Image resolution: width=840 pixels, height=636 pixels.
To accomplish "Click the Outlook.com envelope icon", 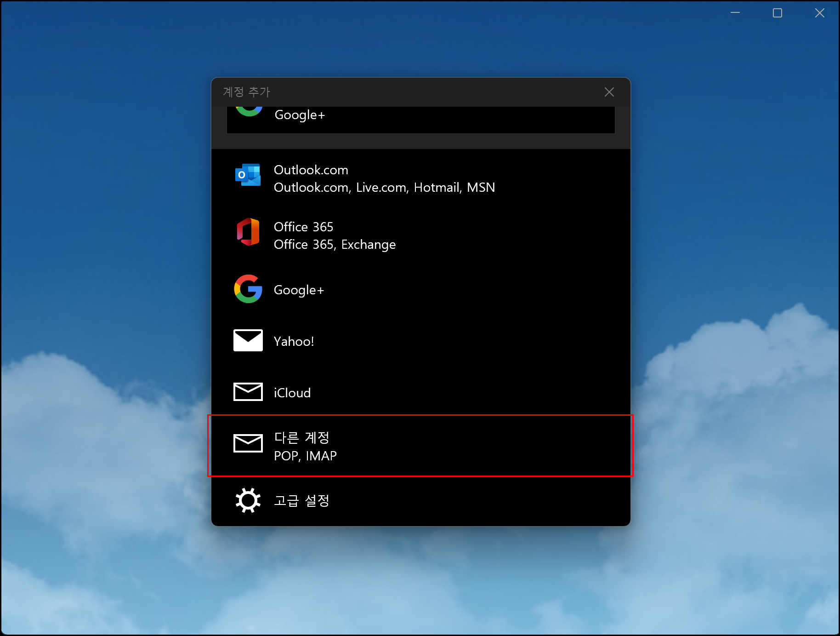I will (248, 175).
